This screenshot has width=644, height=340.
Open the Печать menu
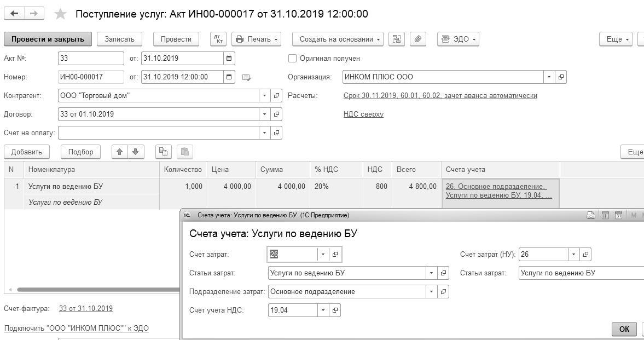tap(256, 39)
